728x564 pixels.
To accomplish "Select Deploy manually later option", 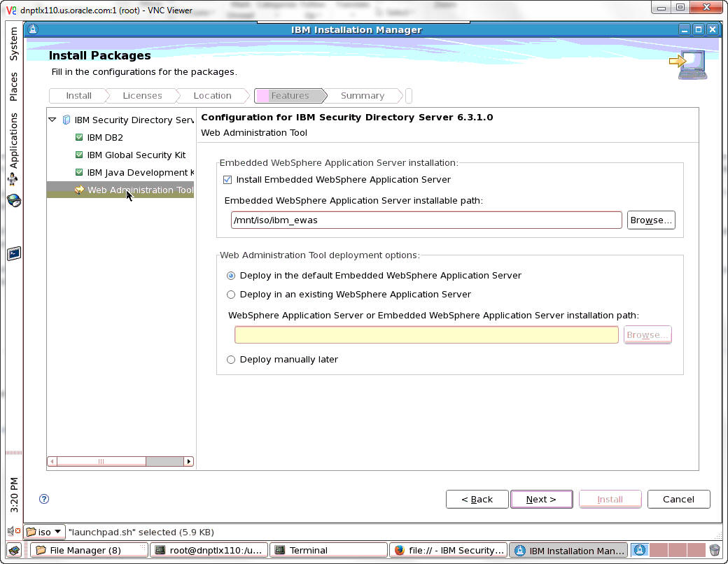I will coord(231,360).
